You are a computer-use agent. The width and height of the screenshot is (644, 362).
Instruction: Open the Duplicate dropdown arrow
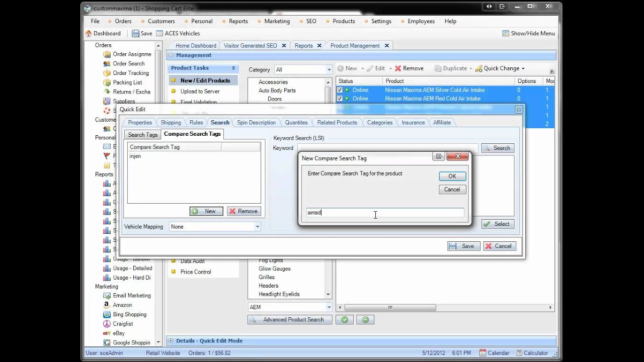471,69
